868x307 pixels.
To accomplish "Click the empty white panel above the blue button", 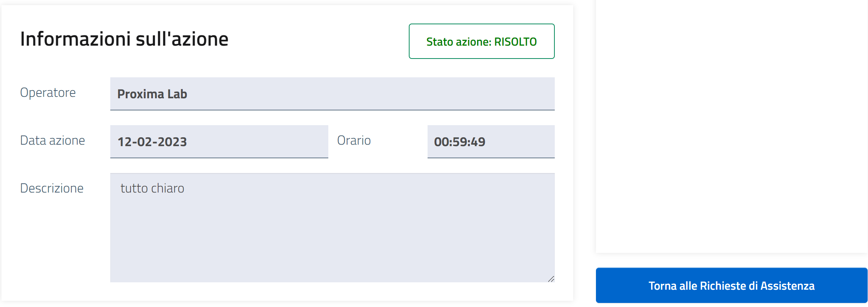I will click(x=731, y=125).
